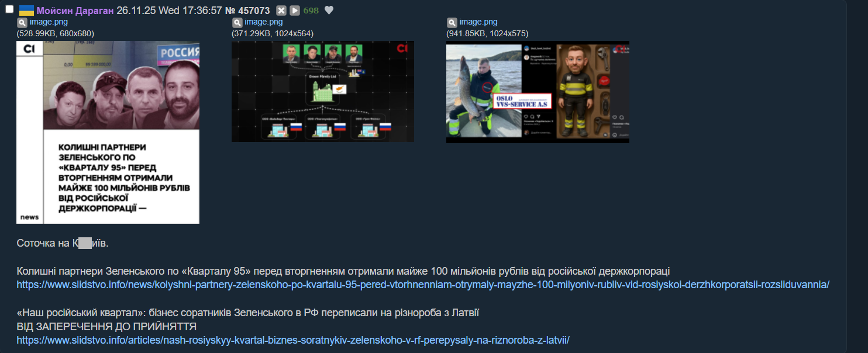Click the hide post X icon
This screenshot has height=353, width=868.
(x=281, y=11)
